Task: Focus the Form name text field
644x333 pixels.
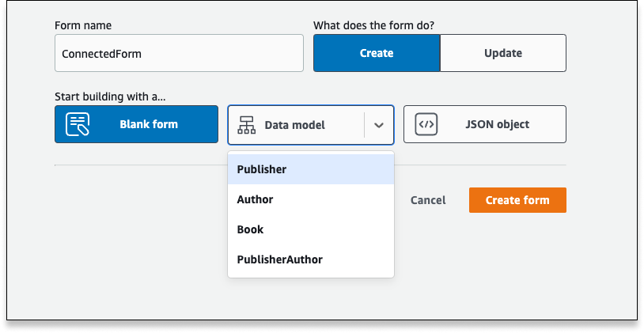Action: [179, 53]
